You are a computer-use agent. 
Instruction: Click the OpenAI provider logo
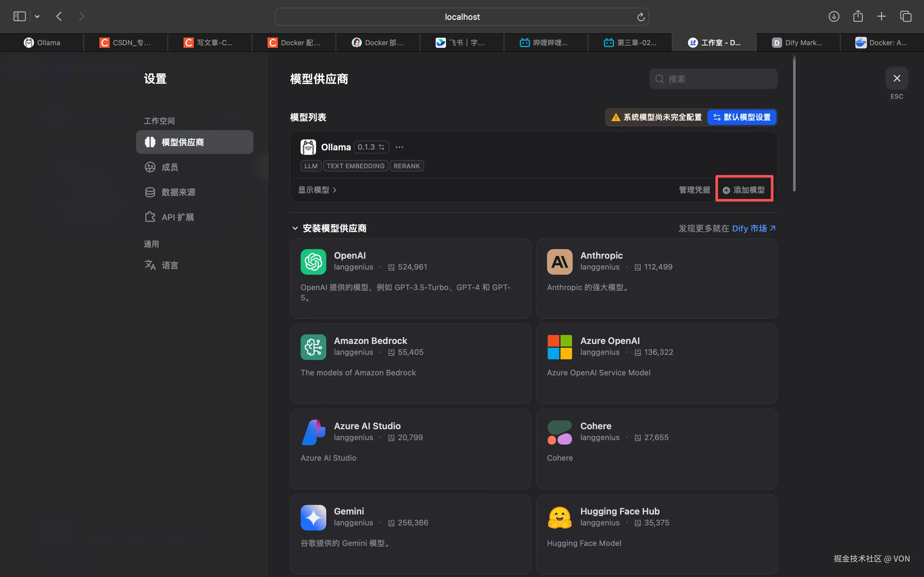click(313, 261)
